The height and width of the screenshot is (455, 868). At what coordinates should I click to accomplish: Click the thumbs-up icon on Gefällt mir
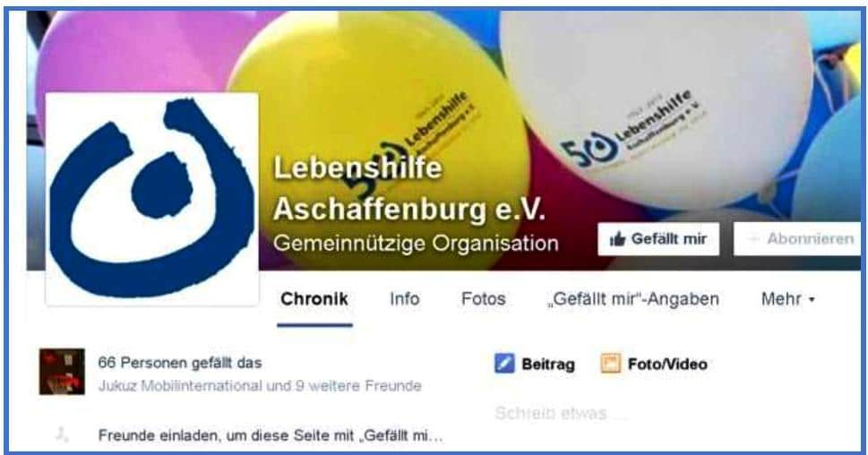[617, 239]
